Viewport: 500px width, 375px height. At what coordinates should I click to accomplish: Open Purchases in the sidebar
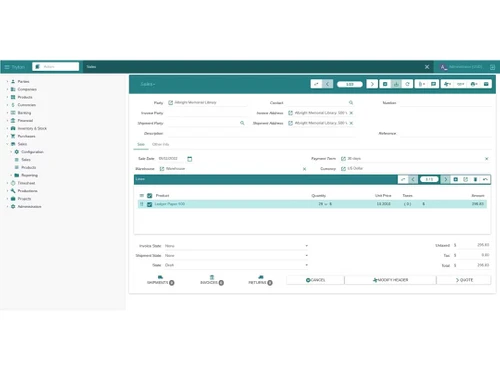point(26,136)
